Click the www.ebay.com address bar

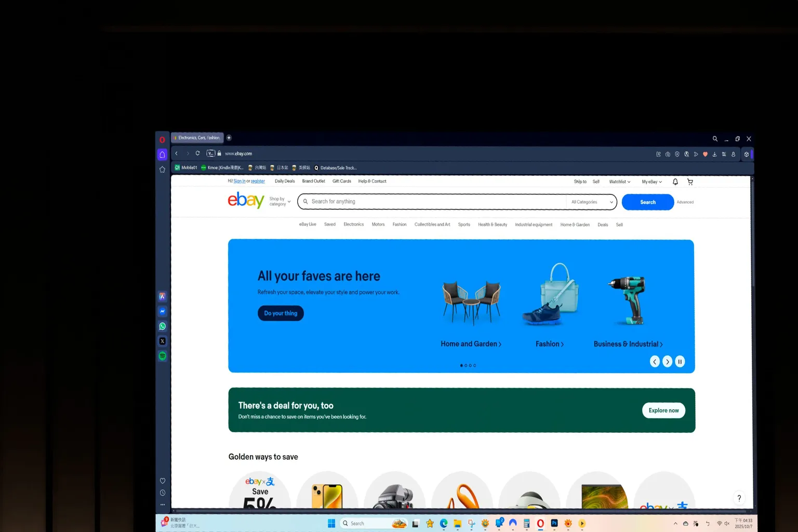click(238, 154)
